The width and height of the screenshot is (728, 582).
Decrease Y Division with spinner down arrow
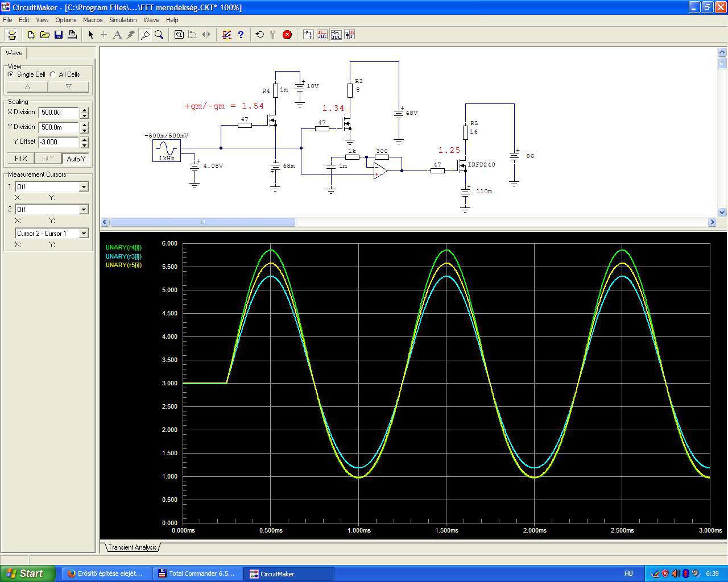click(x=84, y=130)
